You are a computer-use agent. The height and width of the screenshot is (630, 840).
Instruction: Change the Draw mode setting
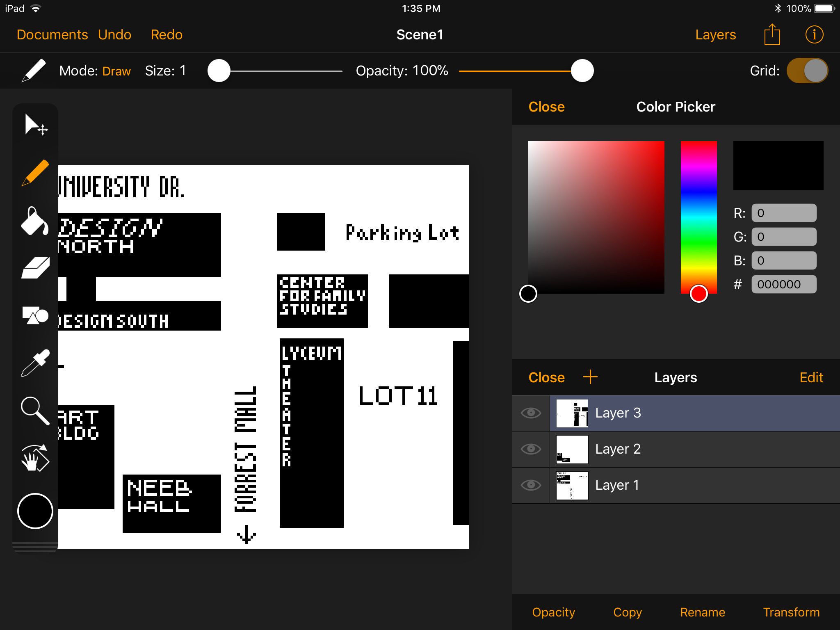pyautogui.click(x=116, y=71)
